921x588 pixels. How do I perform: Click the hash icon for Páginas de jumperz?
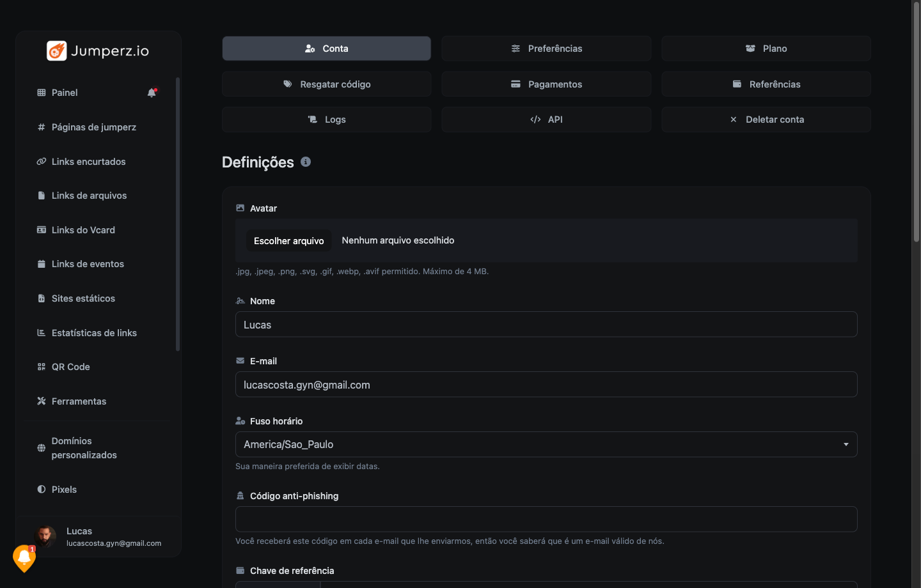[42, 127]
